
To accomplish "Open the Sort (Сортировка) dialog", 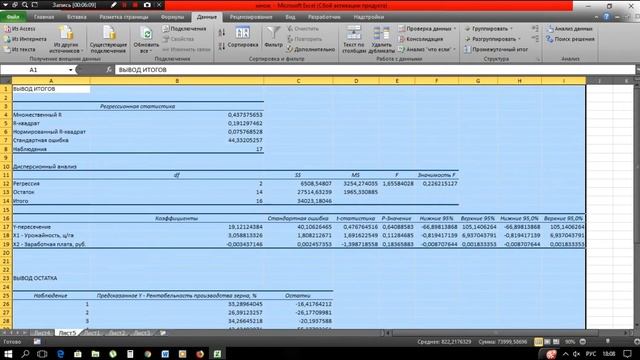I will tap(243, 38).
